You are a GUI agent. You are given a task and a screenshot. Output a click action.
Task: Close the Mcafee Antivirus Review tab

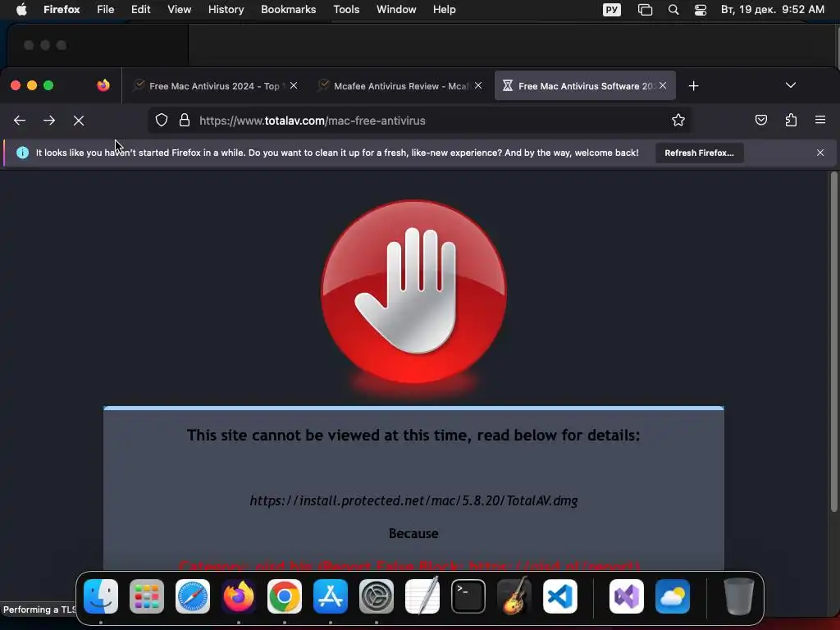pyautogui.click(x=478, y=85)
